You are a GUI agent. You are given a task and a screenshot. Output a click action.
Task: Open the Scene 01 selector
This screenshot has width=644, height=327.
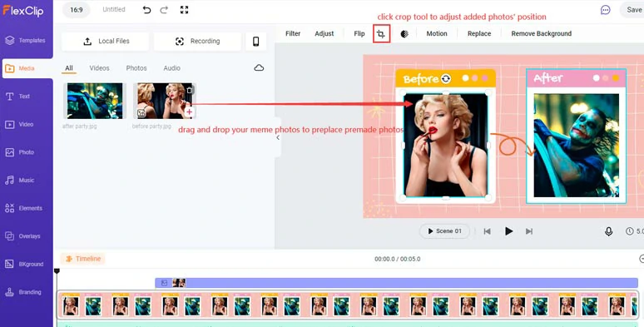pyautogui.click(x=444, y=230)
